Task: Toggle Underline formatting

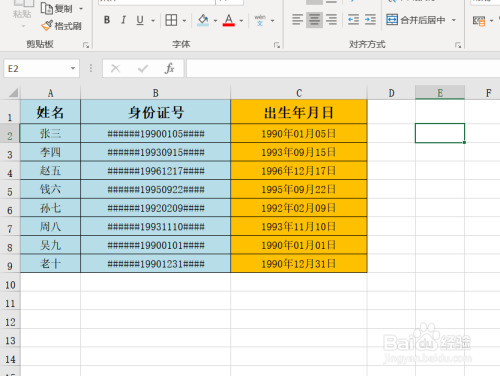Action: click(x=140, y=20)
